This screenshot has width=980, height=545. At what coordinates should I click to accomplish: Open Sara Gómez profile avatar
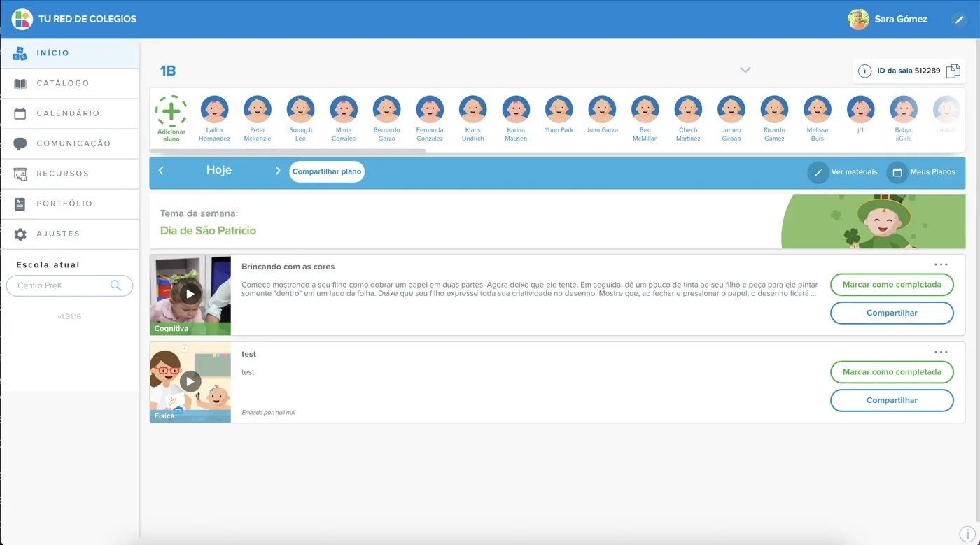pyautogui.click(x=858, y=19)
